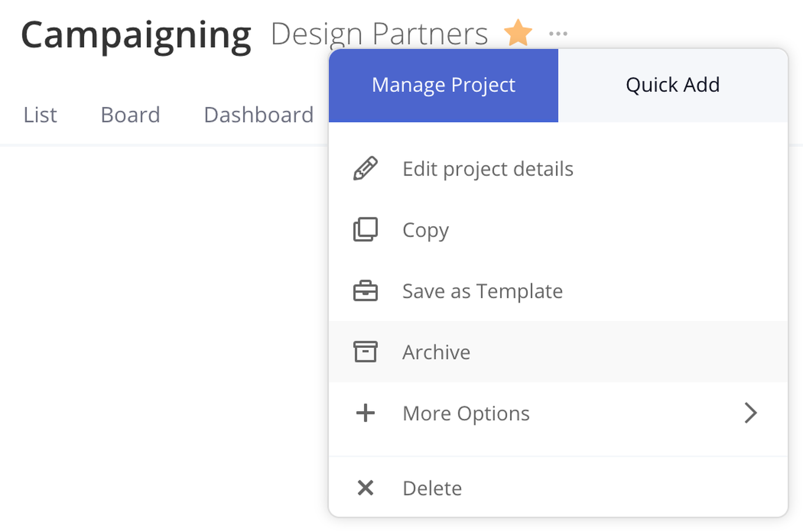Click the pencil icon next to Edit project details
This screenshot has height=532, width=803.
coord(366,168)
